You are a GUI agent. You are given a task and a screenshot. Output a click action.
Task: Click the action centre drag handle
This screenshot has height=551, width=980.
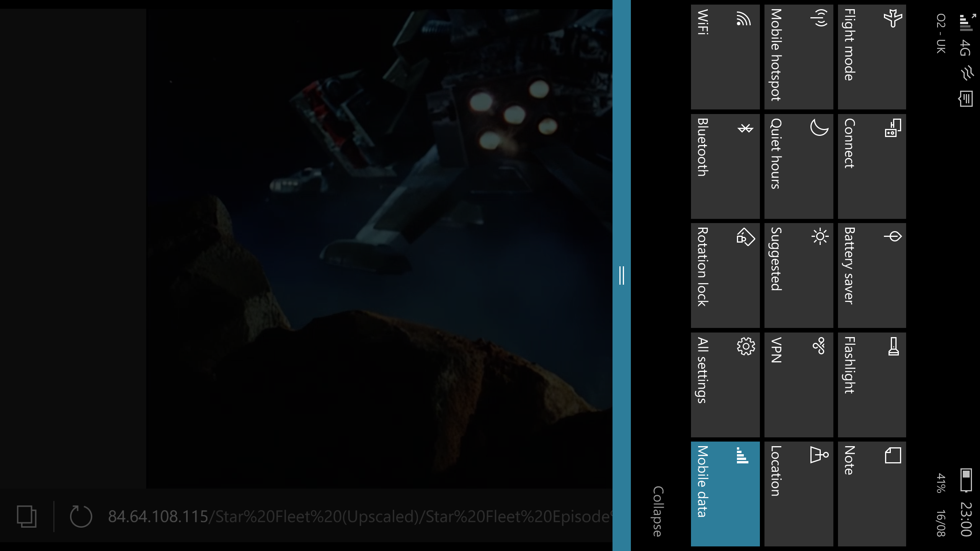coord(621,275)
